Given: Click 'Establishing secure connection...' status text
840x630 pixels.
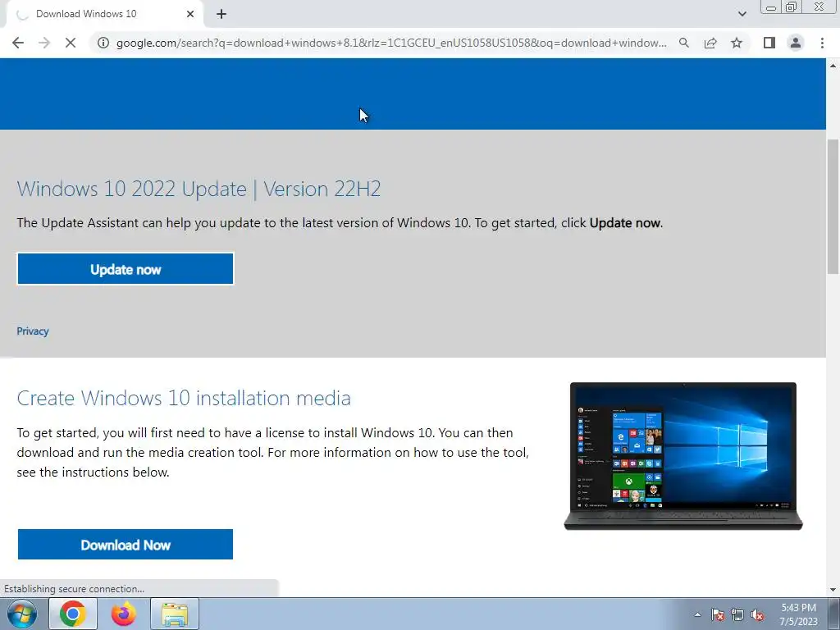Looking at the screenshot, I should tap(74, 589).
